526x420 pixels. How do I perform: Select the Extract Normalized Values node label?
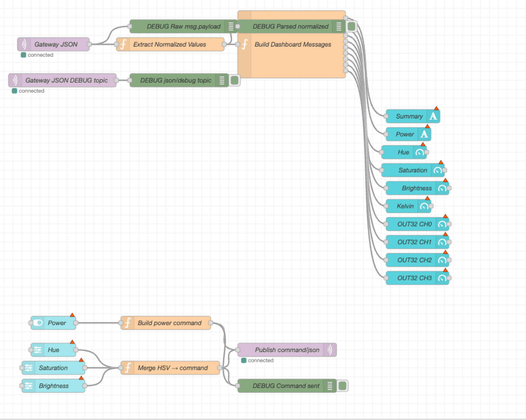170,44
